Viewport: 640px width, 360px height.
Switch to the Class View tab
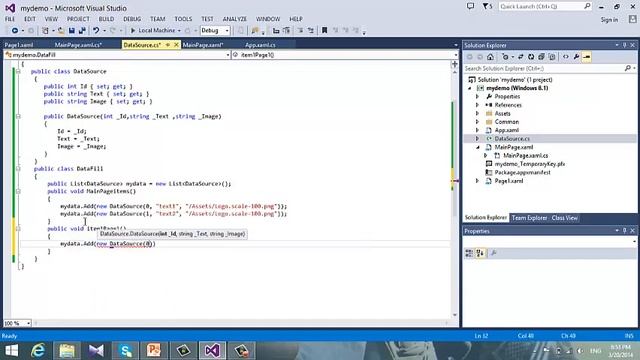[x=564, y=218]
